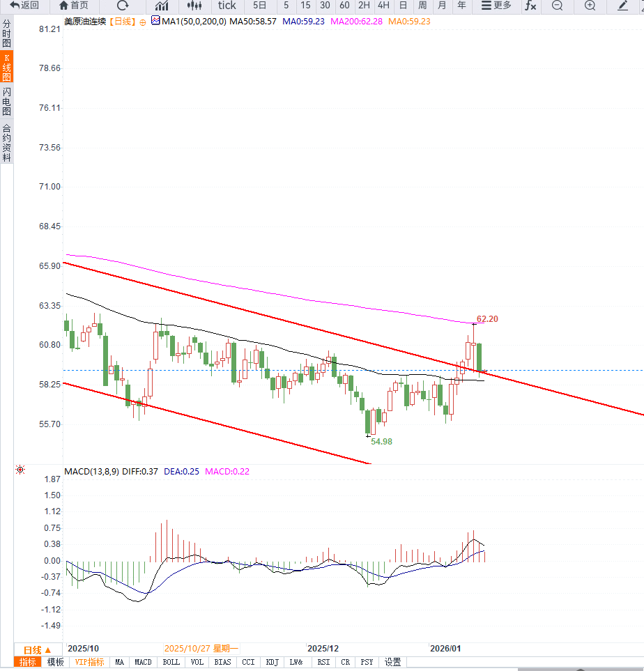Apply the MA indicator
Viewport: 644px width, 671px height.
click(119, 662)
